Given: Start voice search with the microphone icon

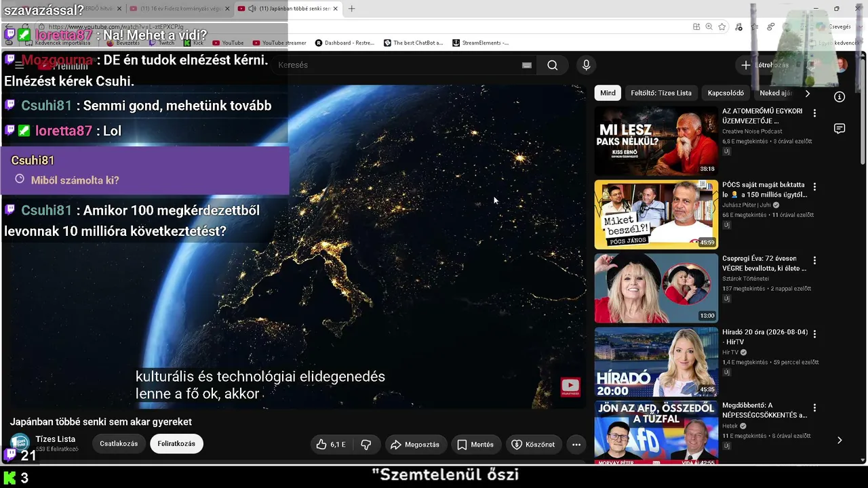Looking at the screenshot, I should click(587, 65).
